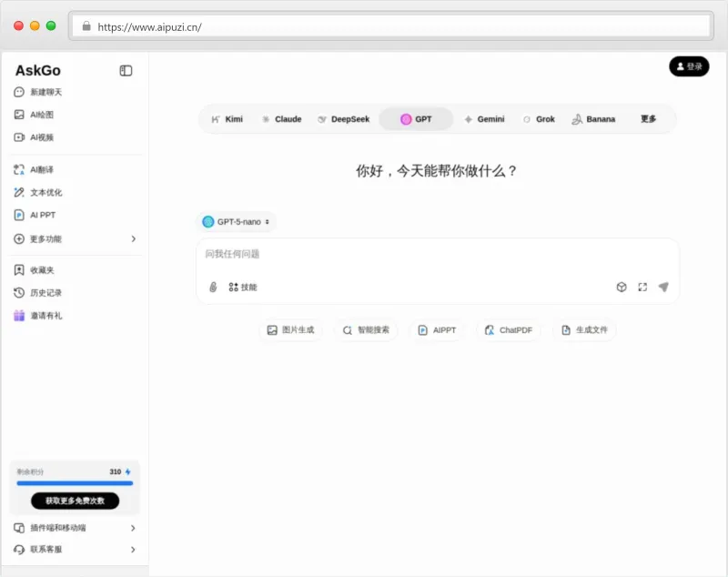Click the AI翻译 translate icon
728x577 pixels.
pos(19,169)
